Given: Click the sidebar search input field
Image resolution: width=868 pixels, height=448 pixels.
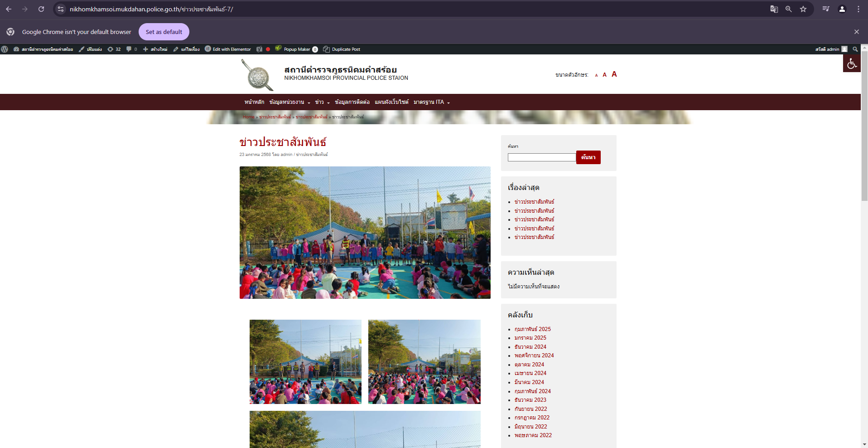Looking at the screenshot, I should point(541,157).
